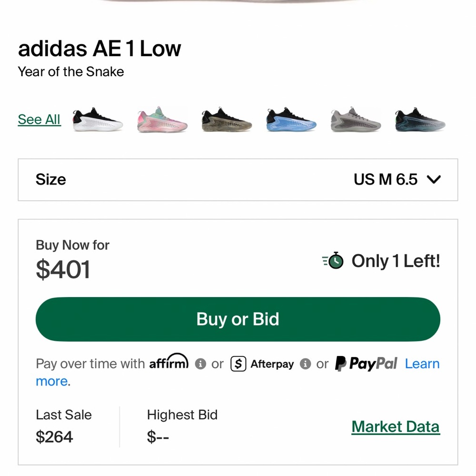This screenshot has width=476, height=476.
Task: Select the olive and black colorway thumbnail
Action: (x=226, y=119)
